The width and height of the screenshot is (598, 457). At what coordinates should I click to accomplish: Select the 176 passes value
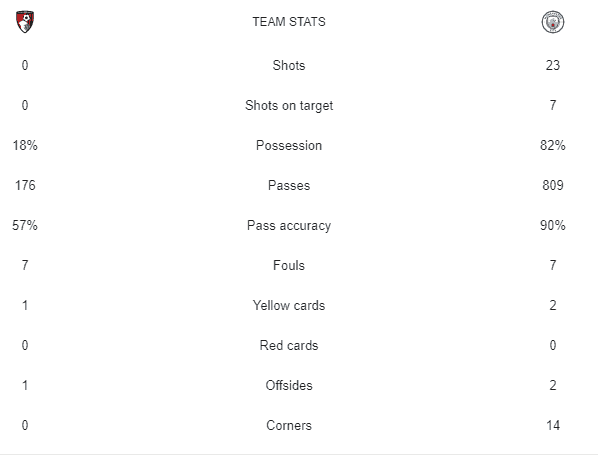coord(25,185)
